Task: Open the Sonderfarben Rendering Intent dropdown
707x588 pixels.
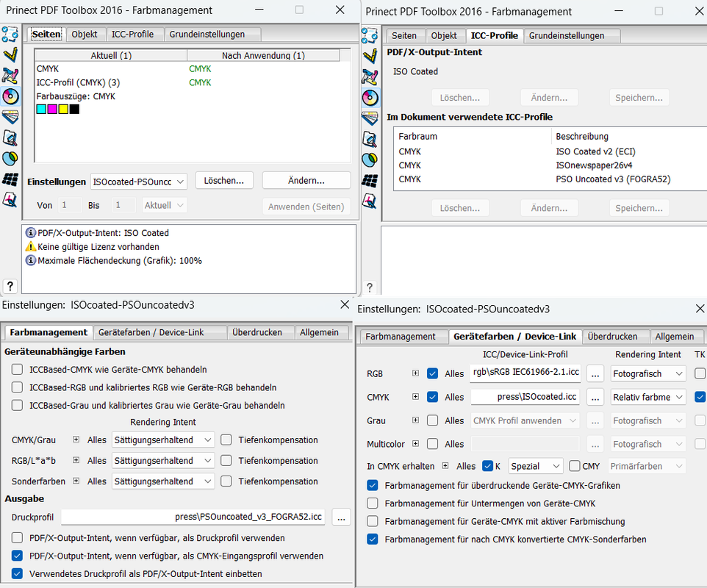Action: point(162,481)
